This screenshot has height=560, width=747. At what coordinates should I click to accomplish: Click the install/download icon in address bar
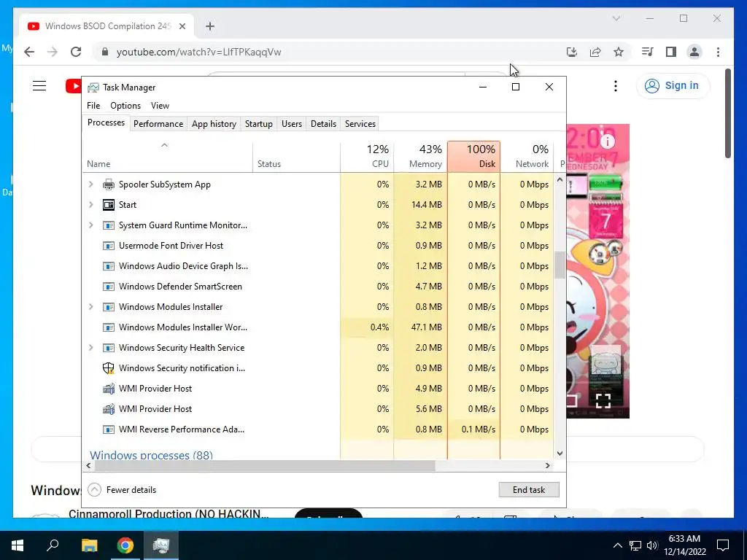572,52
